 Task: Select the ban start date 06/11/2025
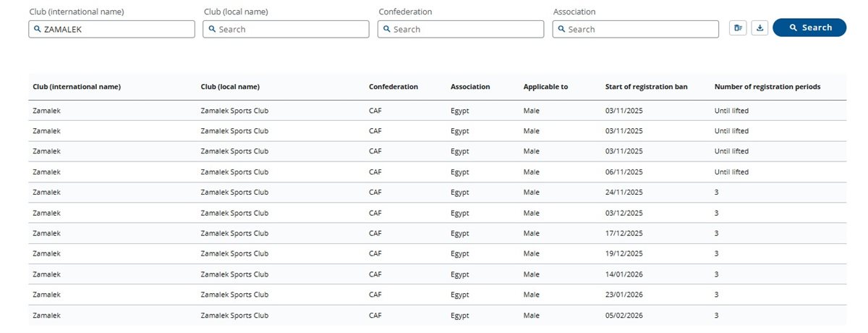click(x=624, y=172)
